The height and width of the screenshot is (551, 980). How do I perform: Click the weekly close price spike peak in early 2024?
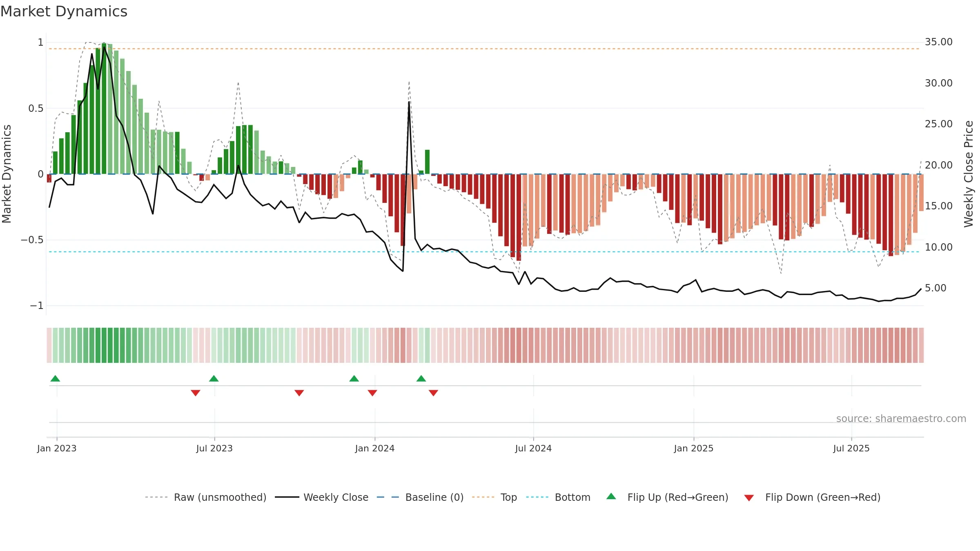pos(409,102)
